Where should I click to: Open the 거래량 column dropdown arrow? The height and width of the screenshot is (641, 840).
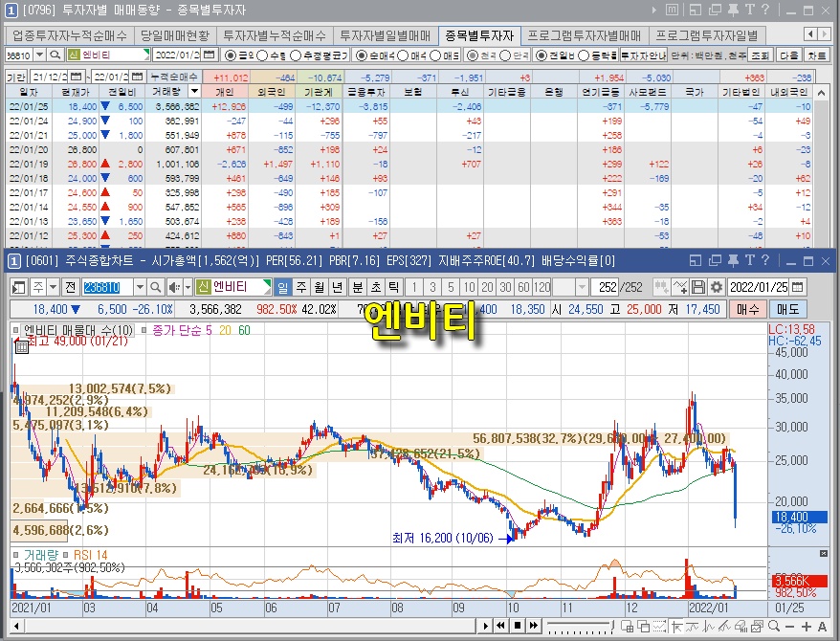pyautogui.click(x=194, y=92)
